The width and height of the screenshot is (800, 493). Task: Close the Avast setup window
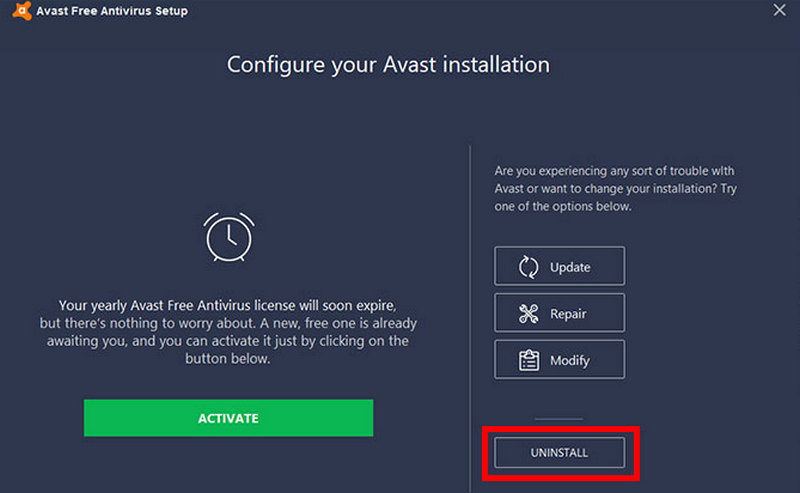pos(779,10)
